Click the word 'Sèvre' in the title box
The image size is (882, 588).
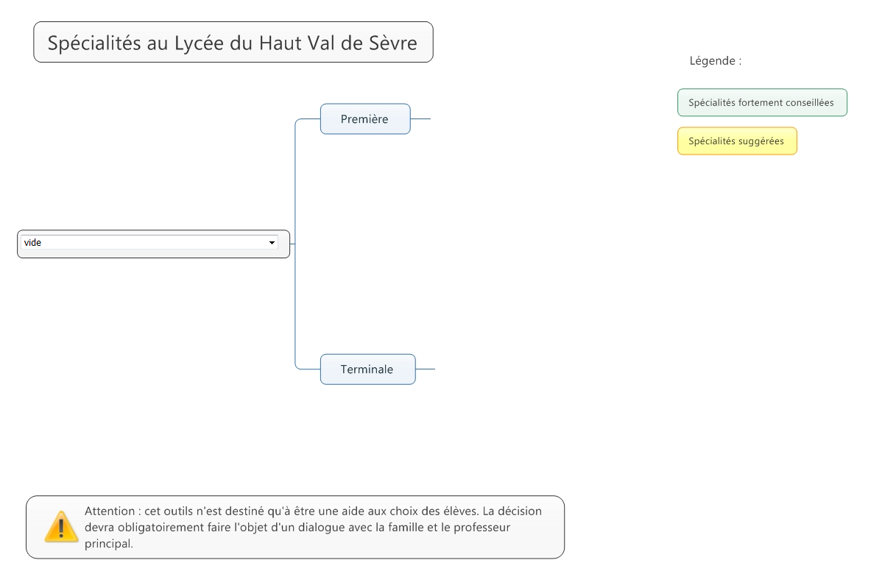(393, 43)
